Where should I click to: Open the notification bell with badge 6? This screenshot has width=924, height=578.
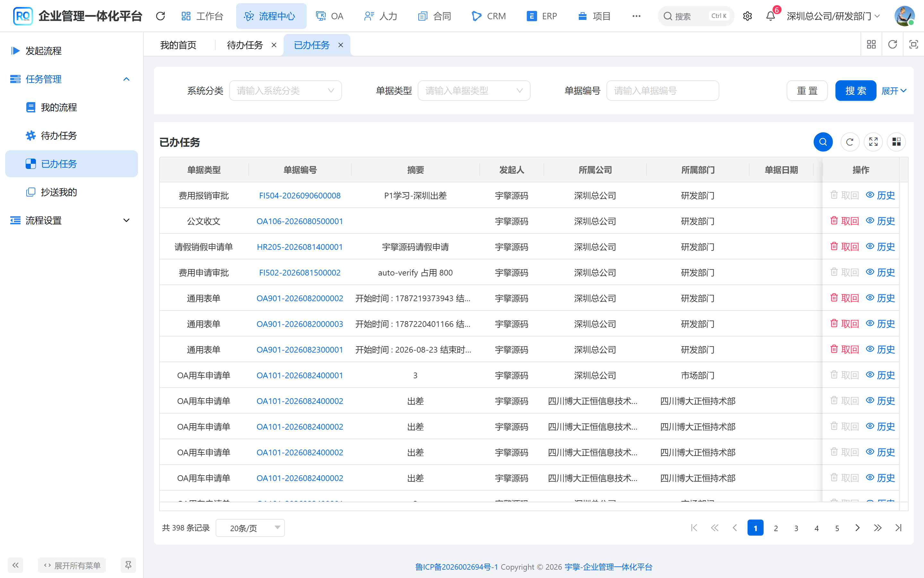pos(771,16)
